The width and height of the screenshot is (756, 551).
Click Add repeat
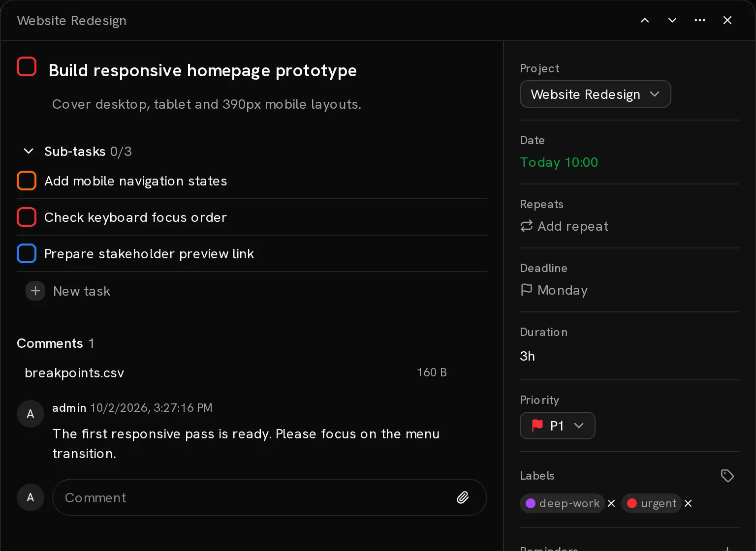564,226
